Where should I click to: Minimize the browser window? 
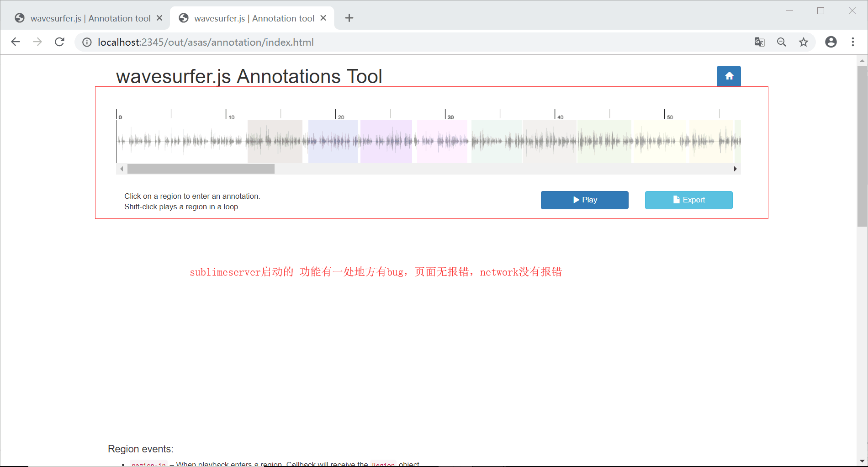[x=789, y=11]
